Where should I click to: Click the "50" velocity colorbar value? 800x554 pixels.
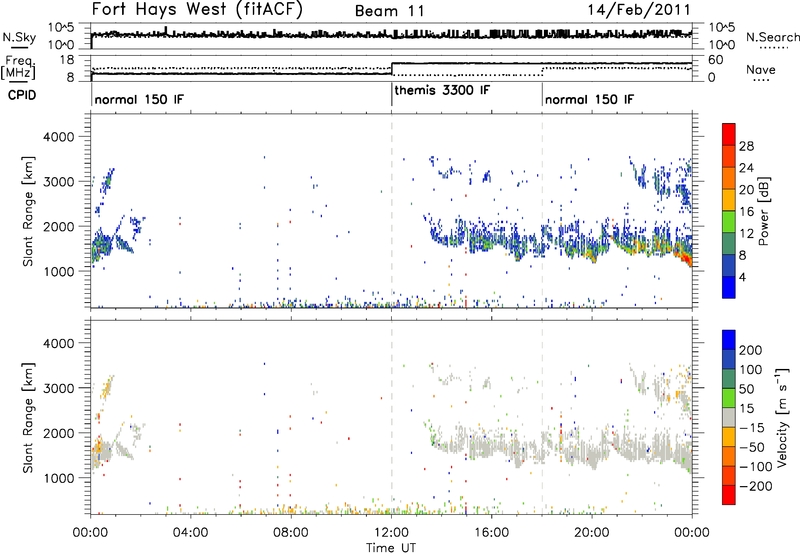[x=746, y=389]
